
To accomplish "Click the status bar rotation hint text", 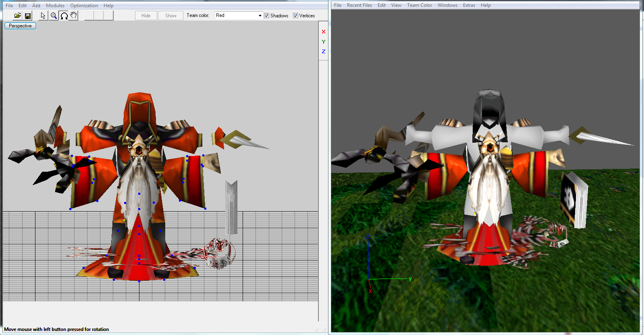I will (56, 329).
